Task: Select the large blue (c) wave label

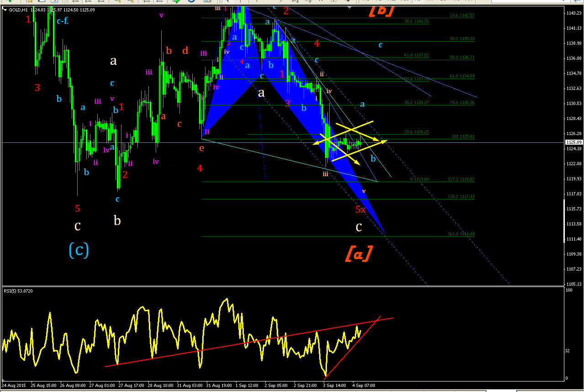Action: 79,250
